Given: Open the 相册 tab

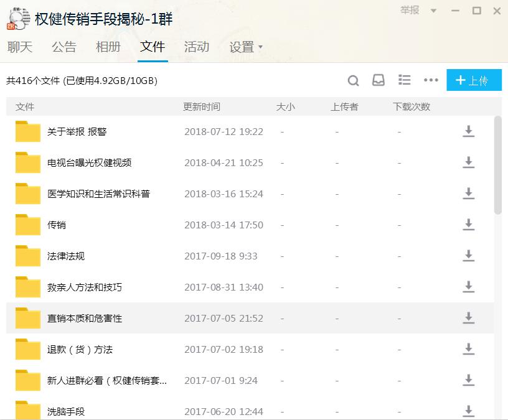Looking at the screenshot, I should [108, 47].
